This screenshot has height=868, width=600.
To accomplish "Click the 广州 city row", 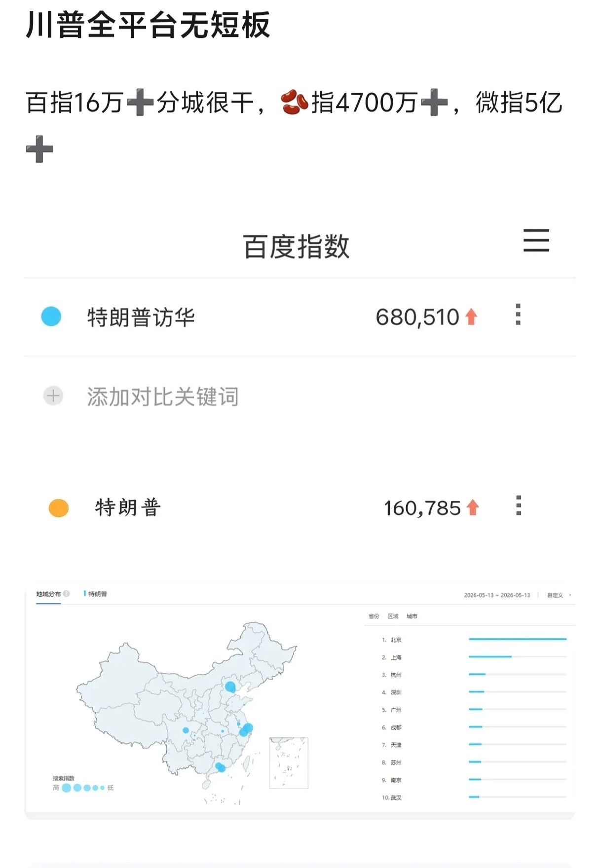I will coord(474,710).
